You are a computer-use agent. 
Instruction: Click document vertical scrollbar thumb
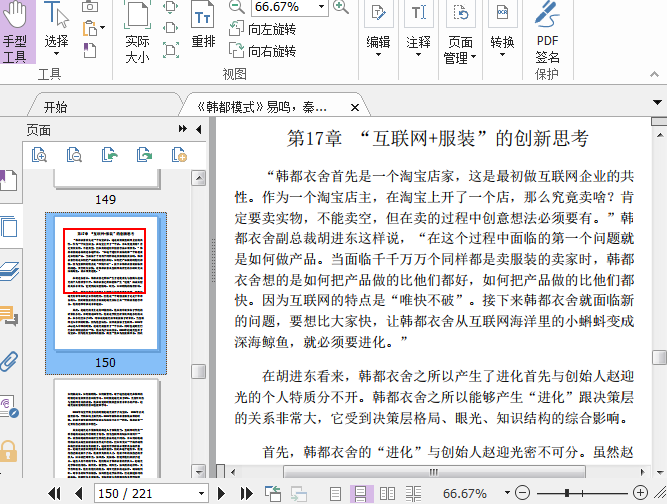[659, 357]
